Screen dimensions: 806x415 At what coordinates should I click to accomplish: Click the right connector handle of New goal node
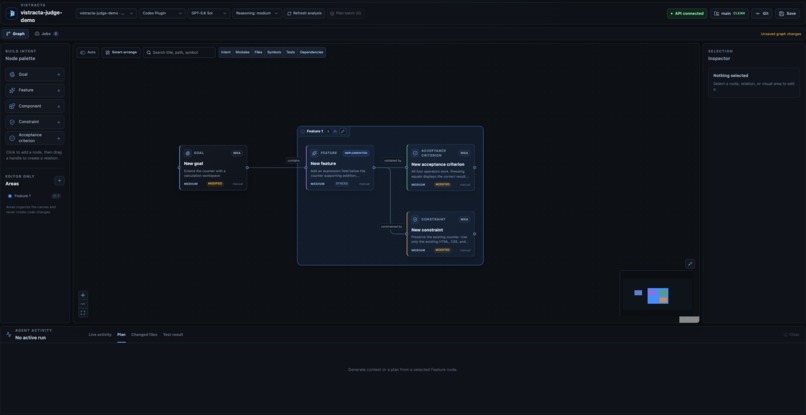click(x=247, y=168)
